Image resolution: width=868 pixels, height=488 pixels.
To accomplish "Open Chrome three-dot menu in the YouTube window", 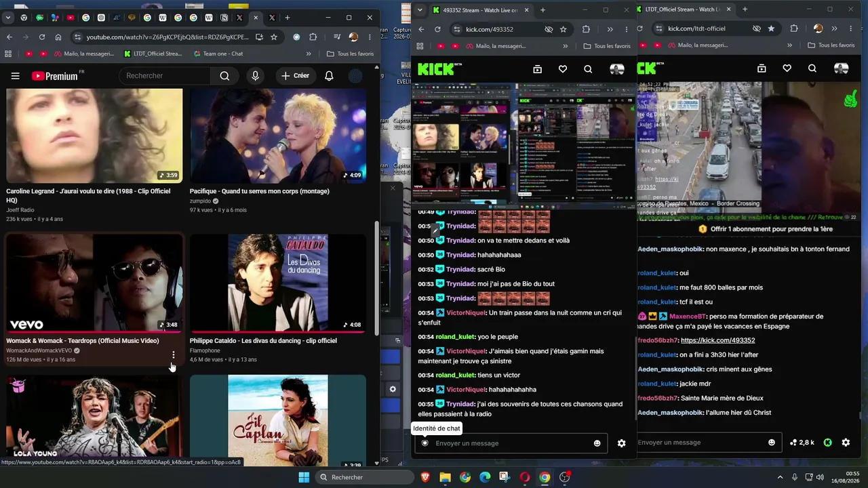I will [x=370, y=37].
